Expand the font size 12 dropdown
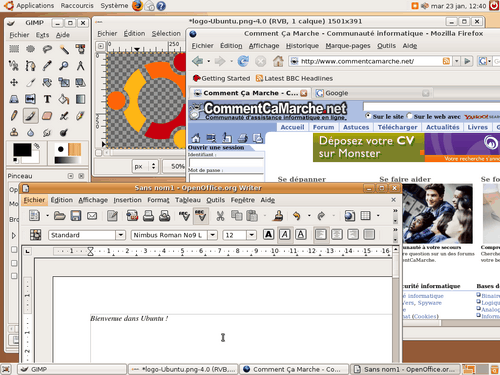The width and height of the screenshot is (500, 375). pos(252,235)
